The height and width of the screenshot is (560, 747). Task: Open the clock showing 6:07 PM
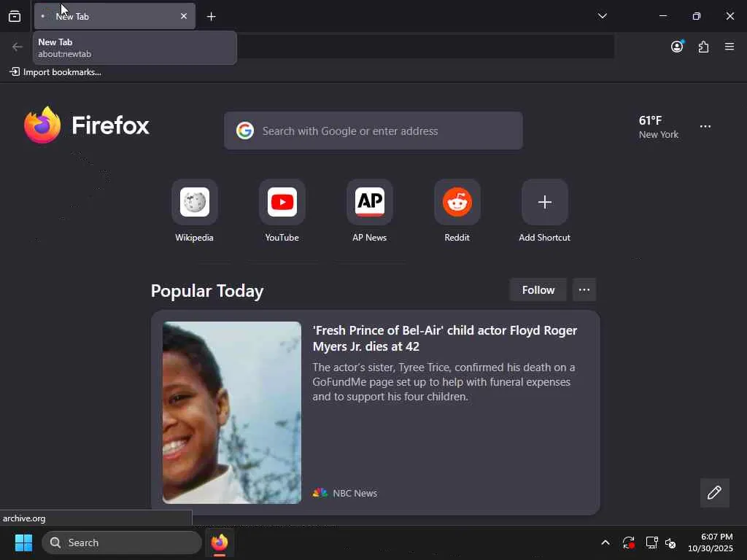tap(711, 542)
